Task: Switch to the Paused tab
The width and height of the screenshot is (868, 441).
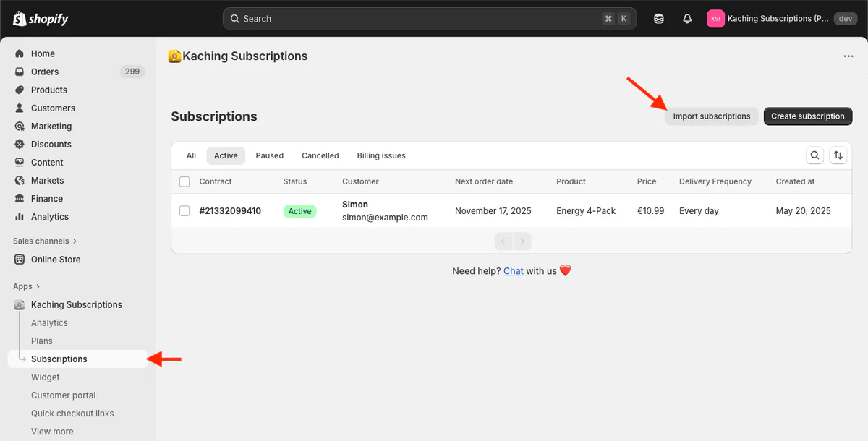Action: click(x=270, y=155)
